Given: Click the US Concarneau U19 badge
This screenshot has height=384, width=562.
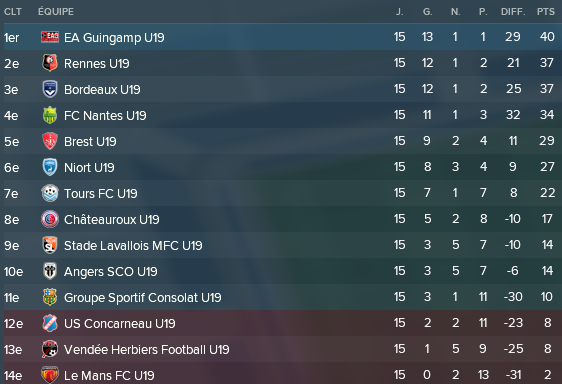Looking at the screenshot, I should (50, 323).
